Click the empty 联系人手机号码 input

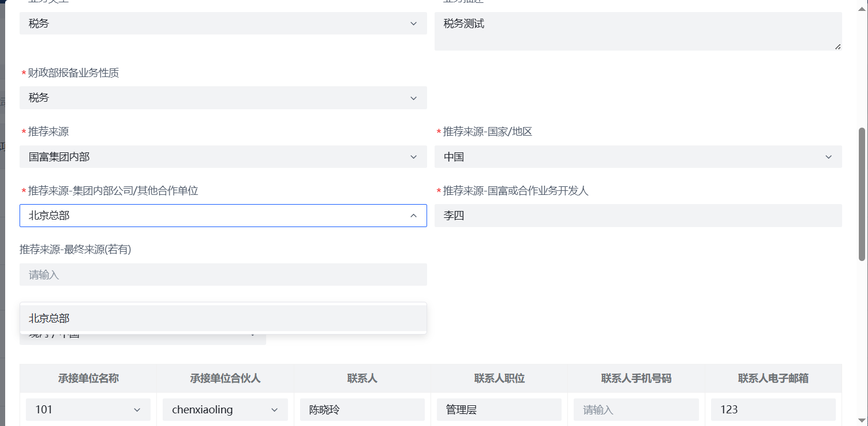[636, 410]
